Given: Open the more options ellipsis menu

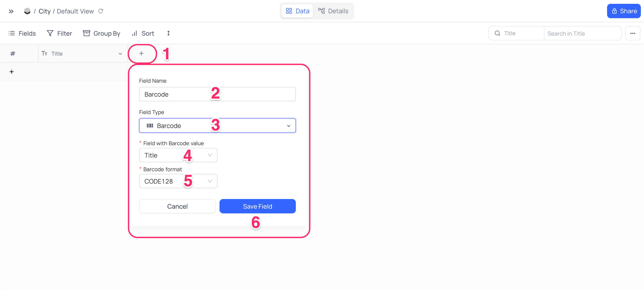Looking at the screenshot, I should pyautogui.click(x=633, y=33).
